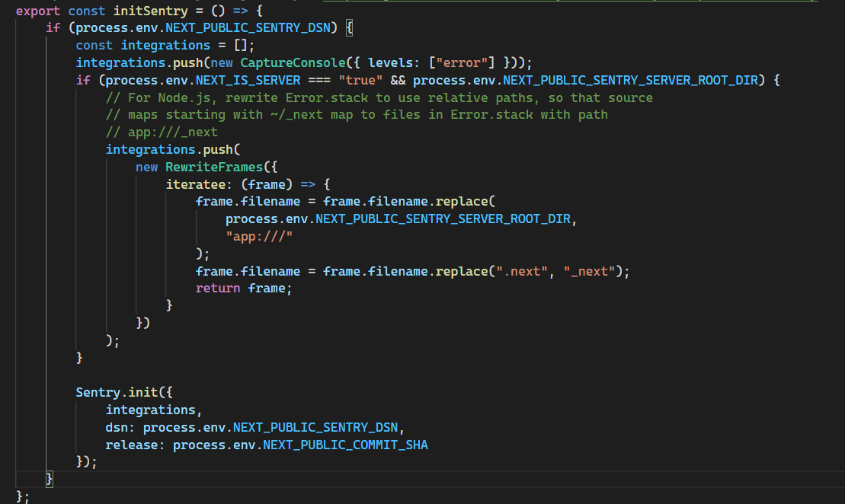Click the RewriteFrames class name

coord(213,166)
